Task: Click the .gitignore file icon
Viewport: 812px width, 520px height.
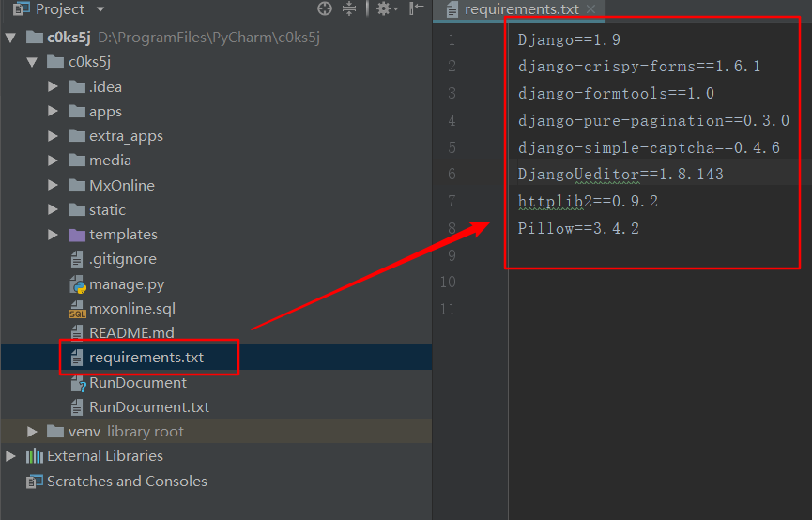Action: click(x=77, y=259)
